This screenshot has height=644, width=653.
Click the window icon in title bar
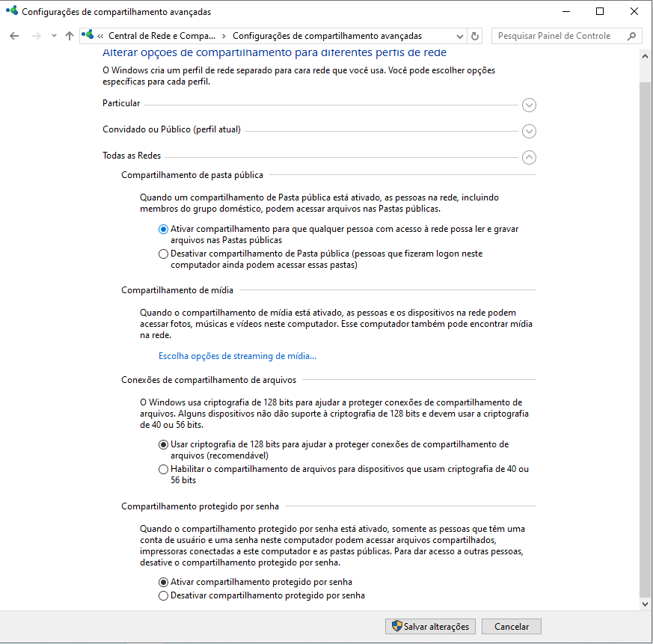point(11,11)
